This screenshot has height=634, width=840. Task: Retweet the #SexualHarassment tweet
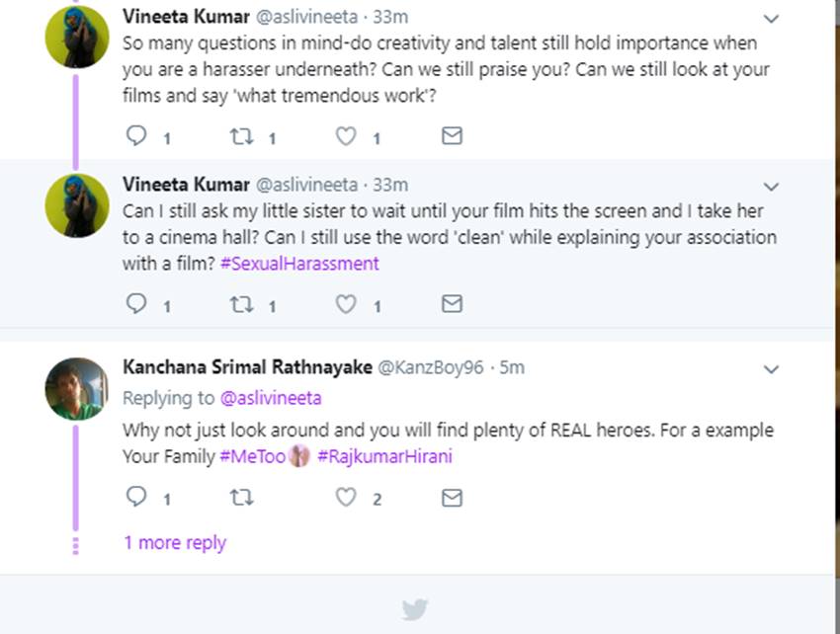tap(241, 304)
